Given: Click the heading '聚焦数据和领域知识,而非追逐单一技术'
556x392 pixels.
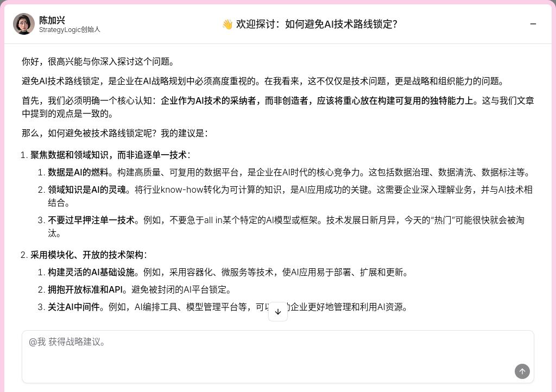Looking at the screenshot, I should [x=109, y=155].
